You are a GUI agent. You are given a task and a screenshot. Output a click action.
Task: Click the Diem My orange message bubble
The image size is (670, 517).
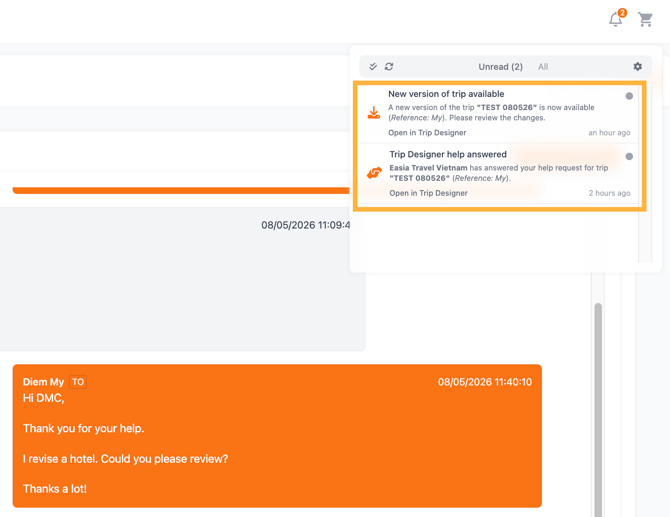click(x=277, y=436)
